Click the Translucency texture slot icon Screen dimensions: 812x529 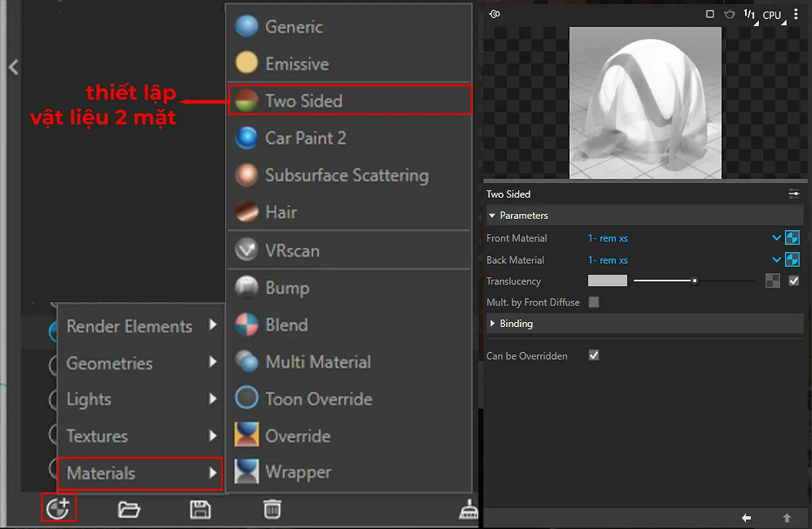click(772, 281)
